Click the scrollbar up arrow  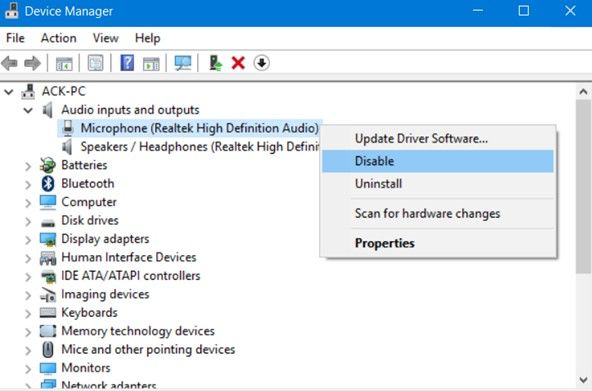click(x=583, y=92)
